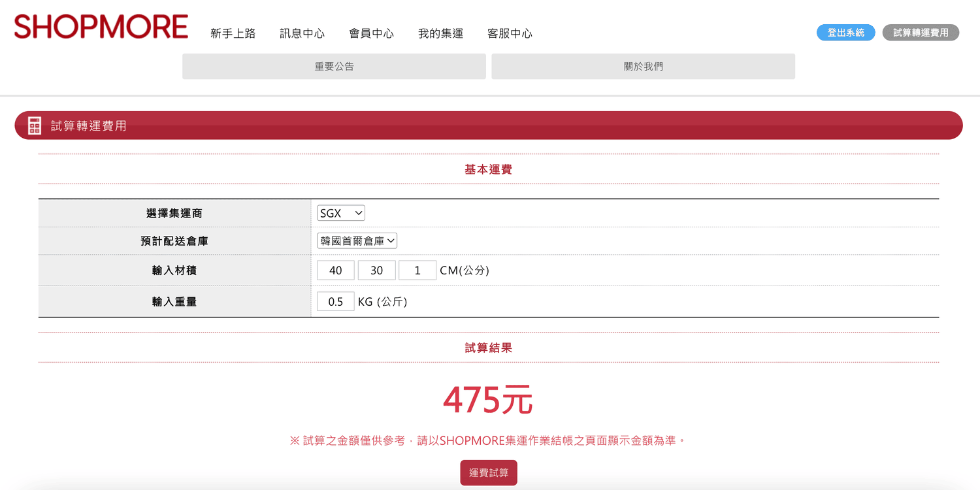The height and width of the screenshot is (490, 980).
Task: Click the 登出系統 button
Action: coord(845,33)
